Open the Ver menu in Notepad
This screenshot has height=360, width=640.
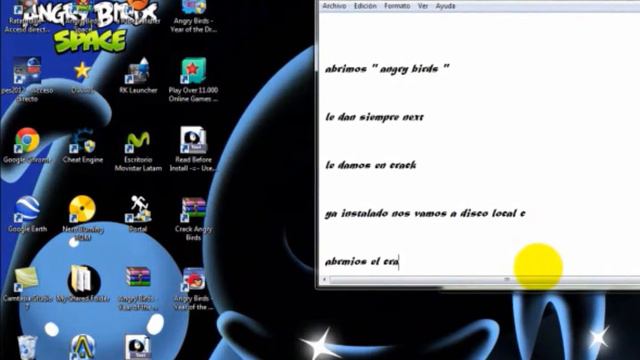[422, 6]
